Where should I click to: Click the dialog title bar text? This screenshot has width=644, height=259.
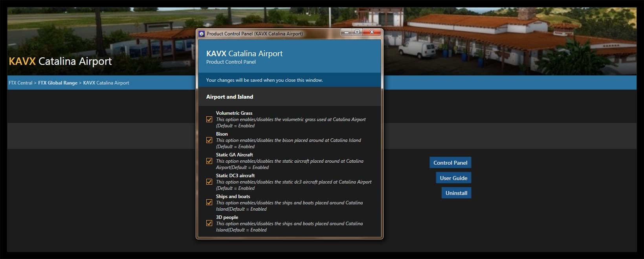pyautogui.click(x=255, y=34)
